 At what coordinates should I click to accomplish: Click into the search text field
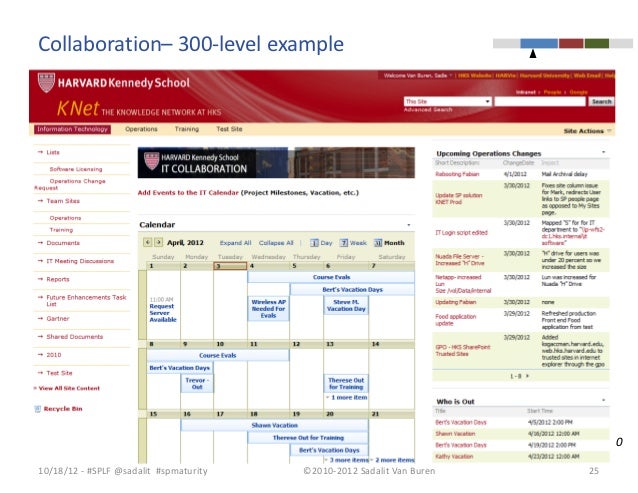click(540, 102)
